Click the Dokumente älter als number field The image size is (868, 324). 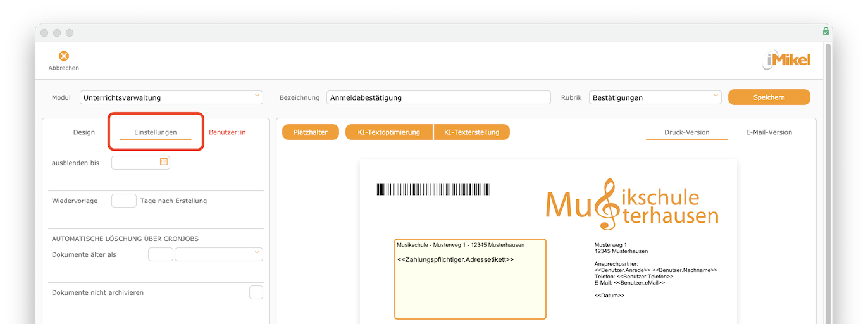pyautogui.click(x=161, y=254)
